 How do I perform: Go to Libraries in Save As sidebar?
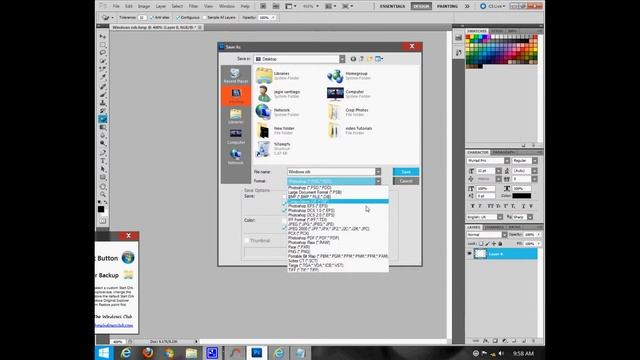236,116
